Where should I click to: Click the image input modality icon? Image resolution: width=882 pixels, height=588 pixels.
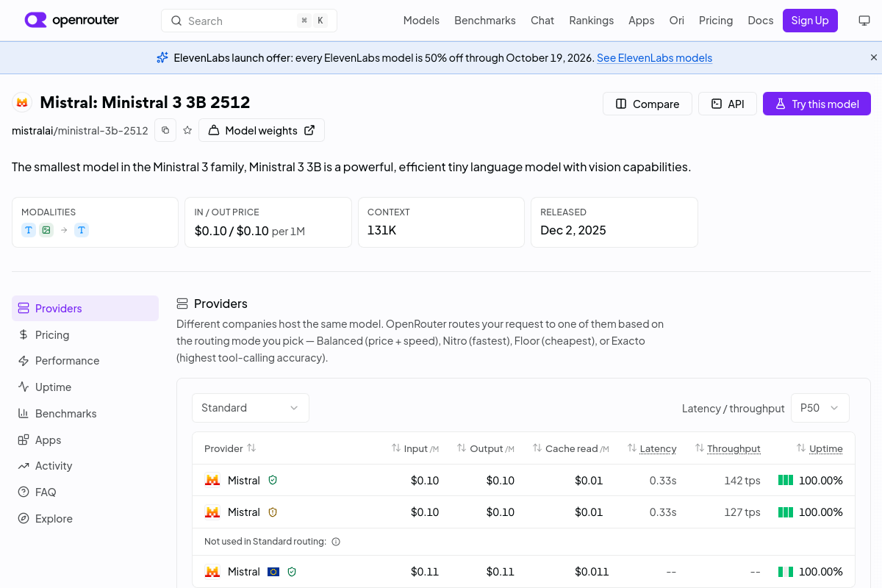click(46, 230)
